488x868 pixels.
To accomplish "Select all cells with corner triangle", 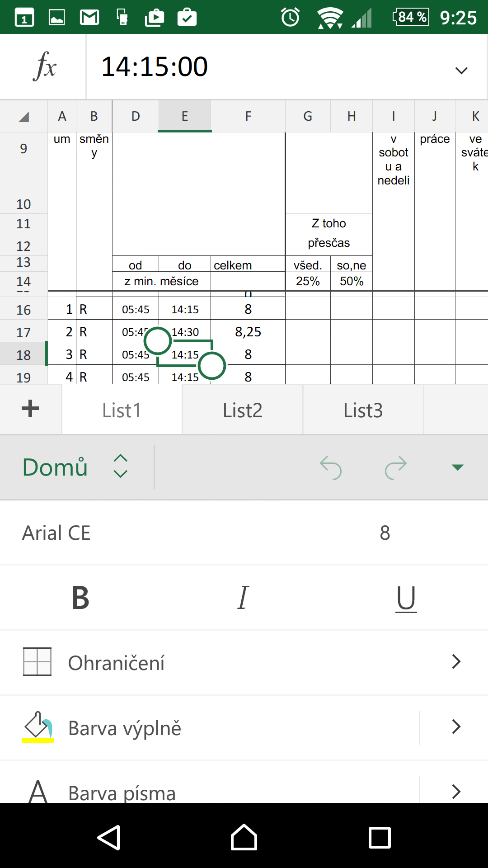I will tap(24, 117).
